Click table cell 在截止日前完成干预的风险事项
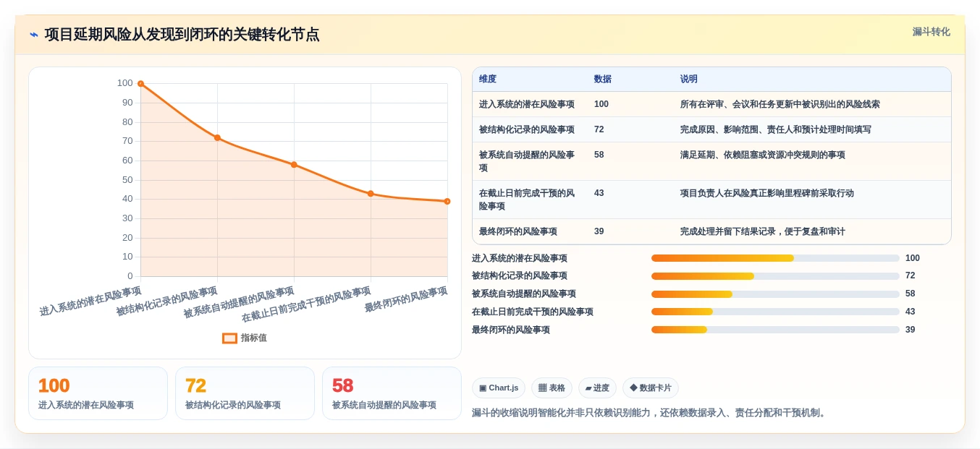Screen dimensions: 980x449 [x=527, y=200]
